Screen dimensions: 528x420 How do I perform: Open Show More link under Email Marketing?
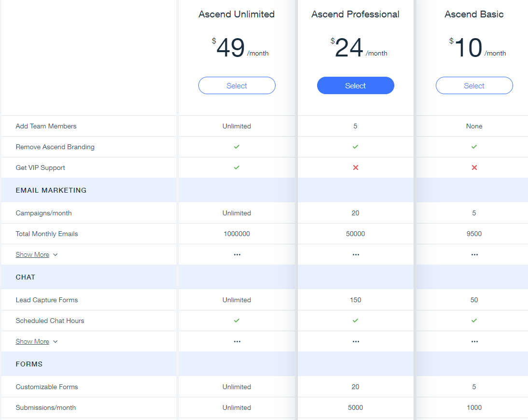tap(32, 254)
